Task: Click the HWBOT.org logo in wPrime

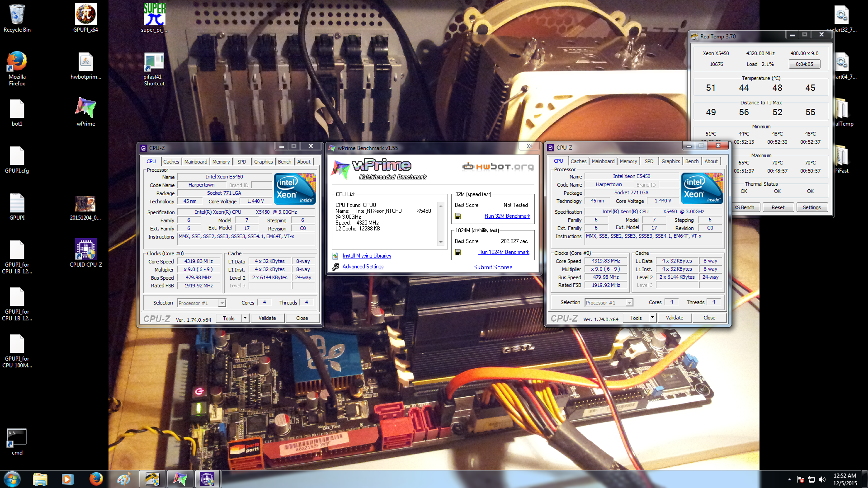Action: click(x=498, y=167)
